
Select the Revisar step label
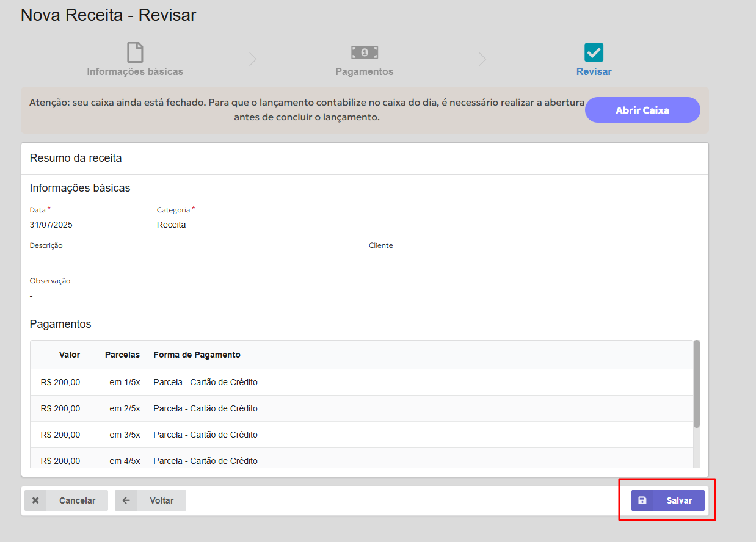[x=594, y=71]
